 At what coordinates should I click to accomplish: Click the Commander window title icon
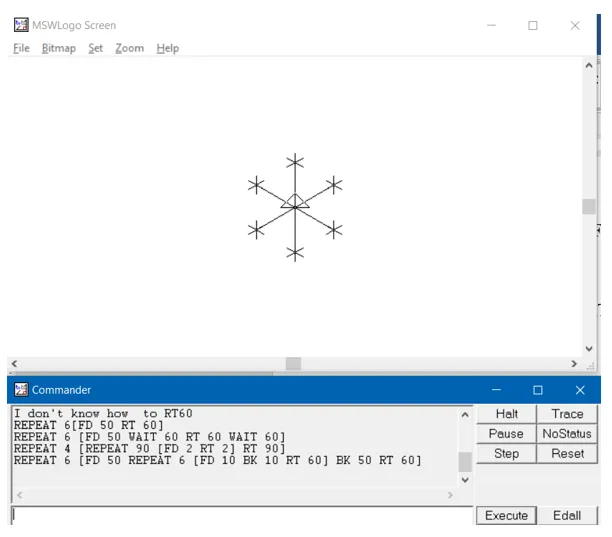pyautogui.click(x=20, y=390)
